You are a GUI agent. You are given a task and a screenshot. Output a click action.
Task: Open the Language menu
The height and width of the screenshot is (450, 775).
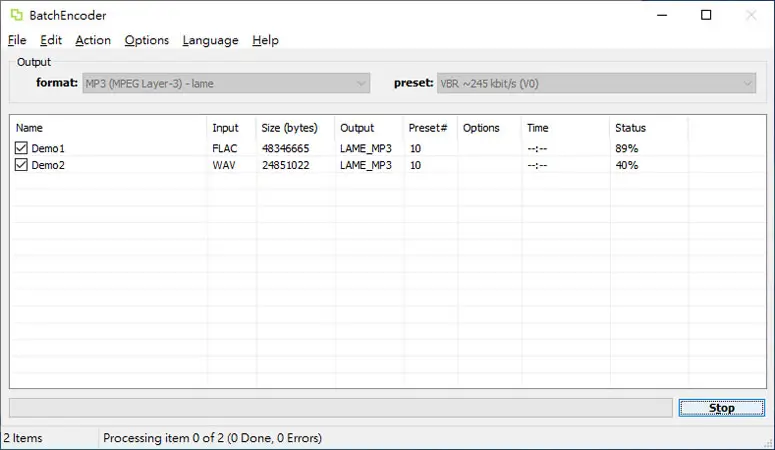click(x=210, y=40)
